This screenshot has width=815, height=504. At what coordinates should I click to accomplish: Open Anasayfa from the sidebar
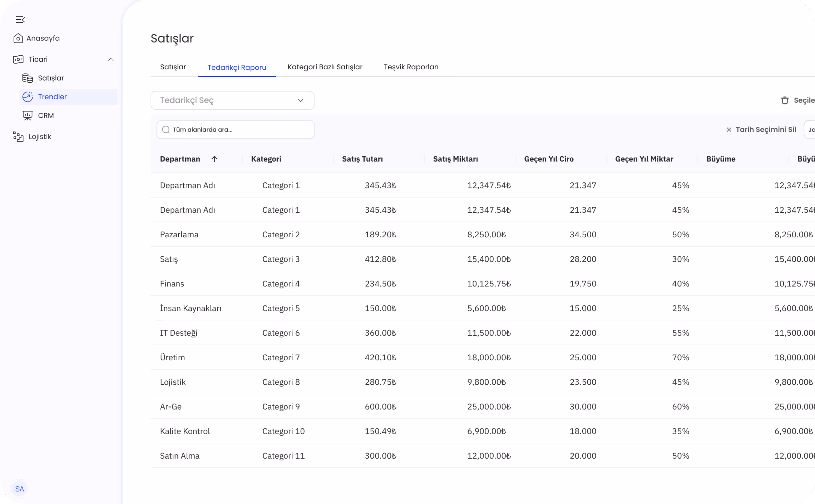click(x=43, y=38)
